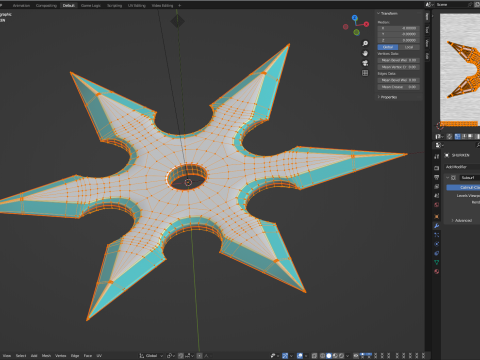The image size is (480, 360).
Task: Click the green Y axis on navigation gizmo
Action: 356,32
